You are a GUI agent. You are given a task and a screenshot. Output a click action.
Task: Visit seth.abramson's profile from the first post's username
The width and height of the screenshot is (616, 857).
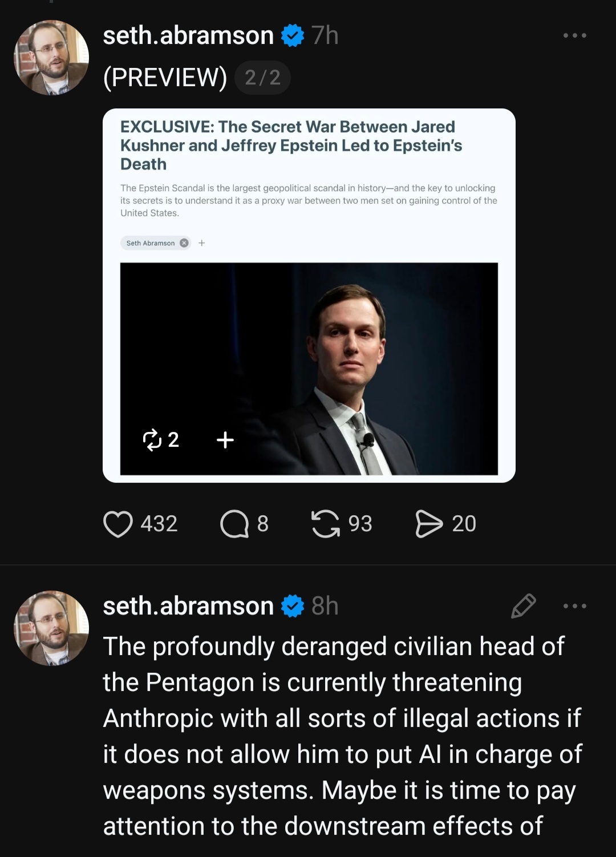[188, 35]
